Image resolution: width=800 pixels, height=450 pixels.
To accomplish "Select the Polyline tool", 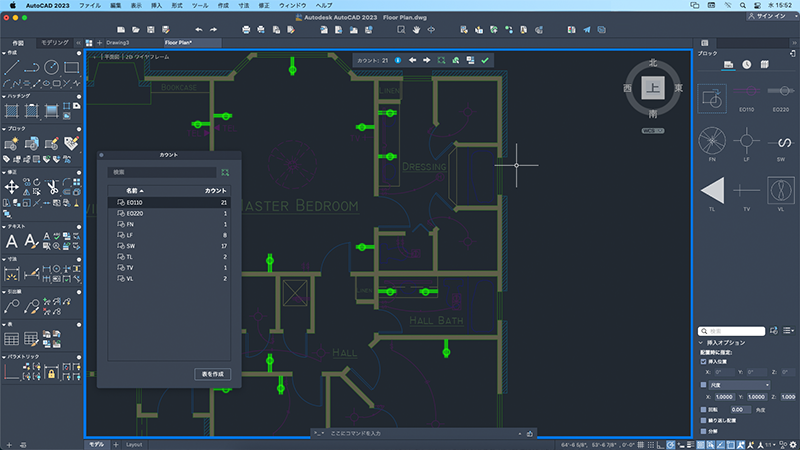I will click(32, 67).
